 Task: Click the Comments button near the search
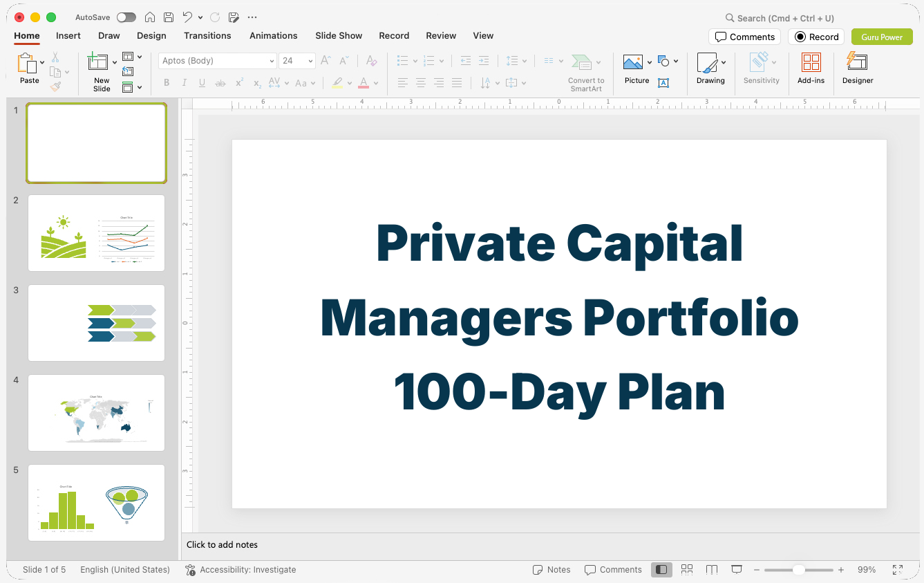(744, 37)
